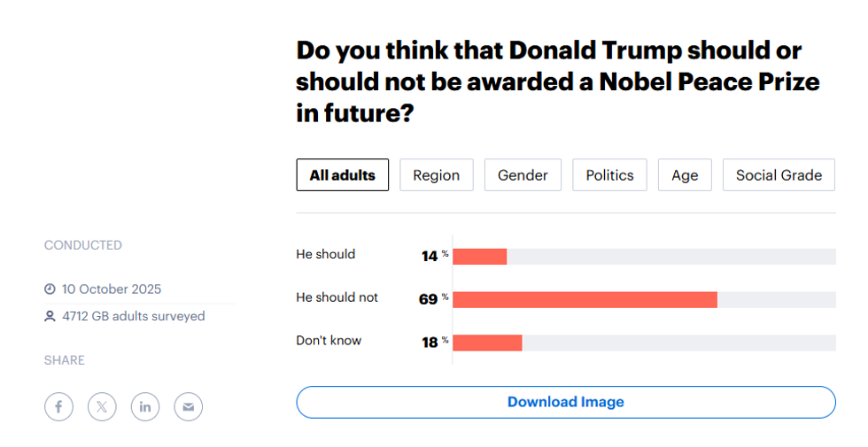Click the Download Image button
Screen dimensions: 868x447
point(565,402)
